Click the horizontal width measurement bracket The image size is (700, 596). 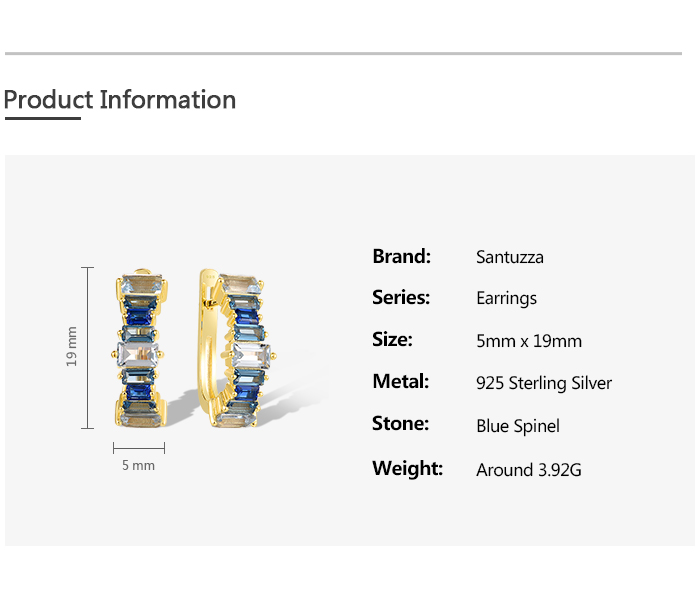click(139, 448)
